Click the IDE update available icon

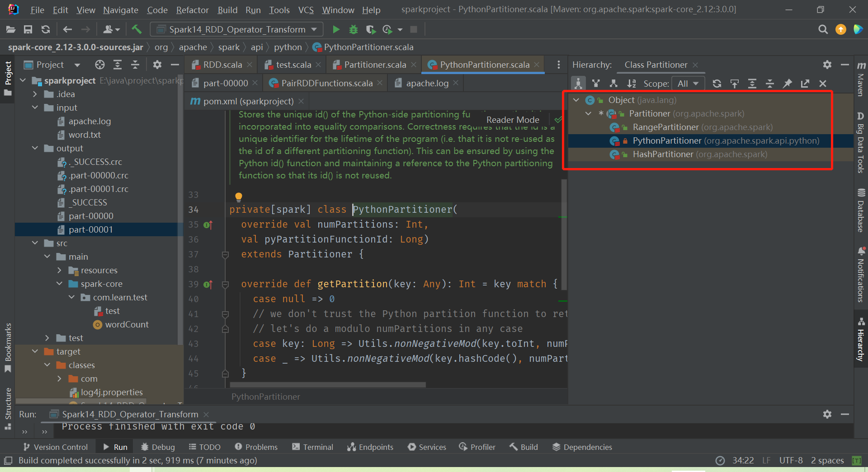(x=840, y=29)
